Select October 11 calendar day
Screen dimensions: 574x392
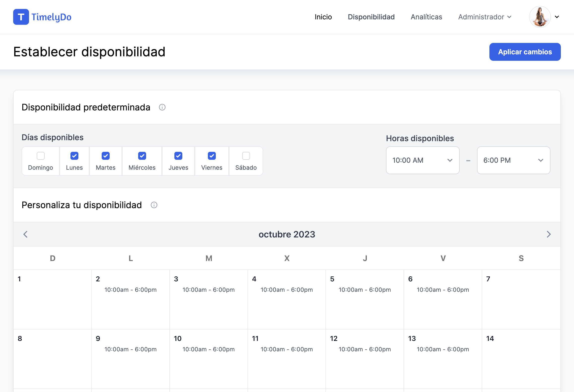click(287, 359)
